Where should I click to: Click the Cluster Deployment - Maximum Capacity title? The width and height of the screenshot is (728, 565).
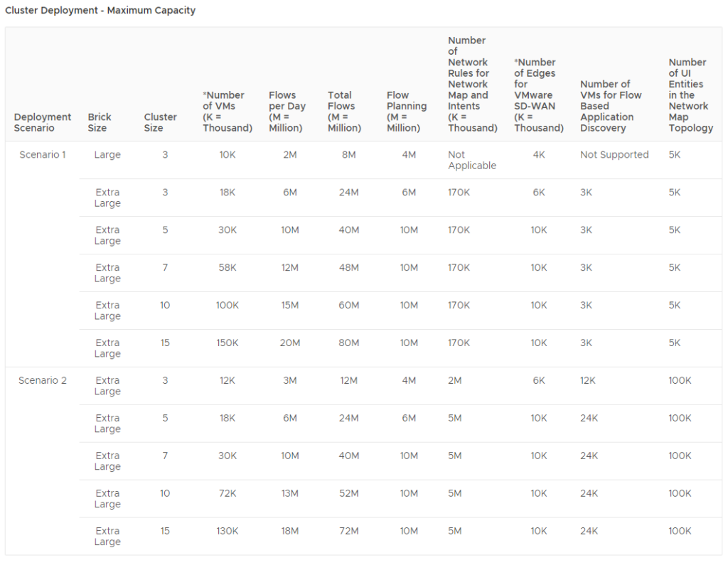[100, 11]
